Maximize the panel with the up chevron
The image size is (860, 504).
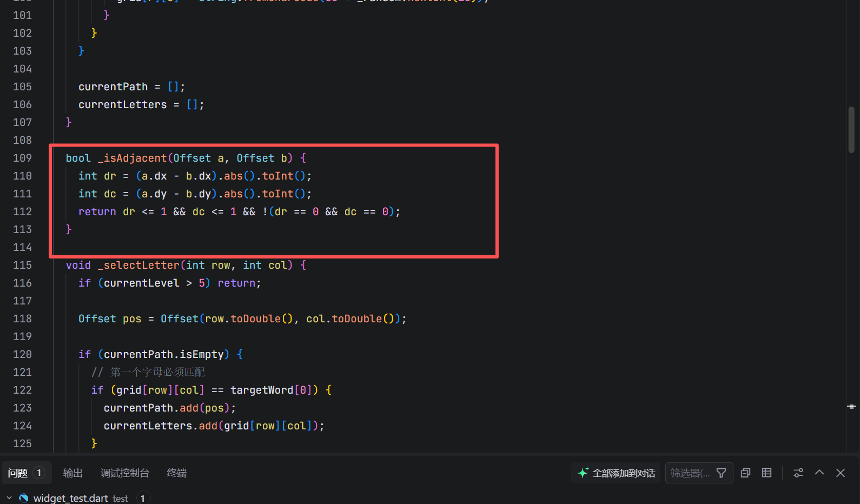(x=819, y=473)
